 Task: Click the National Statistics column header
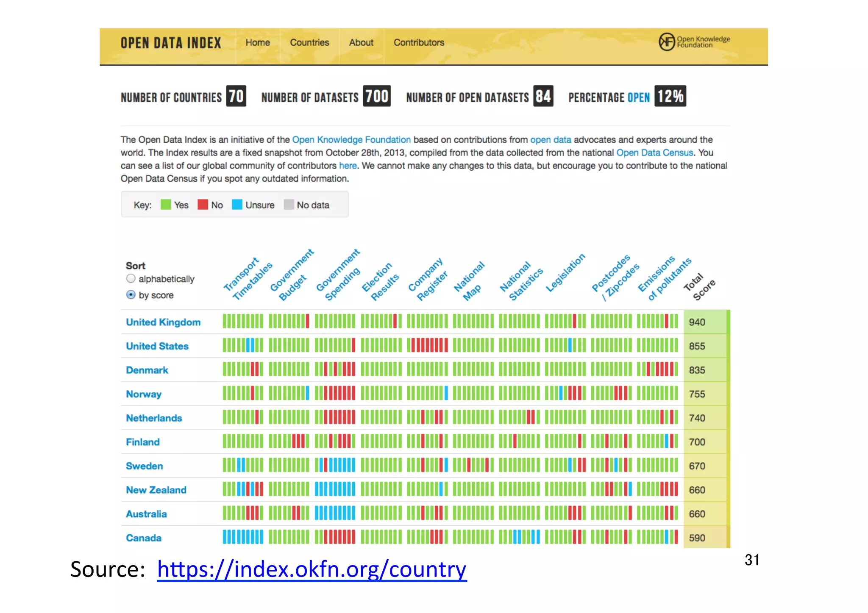click(521, 281)
